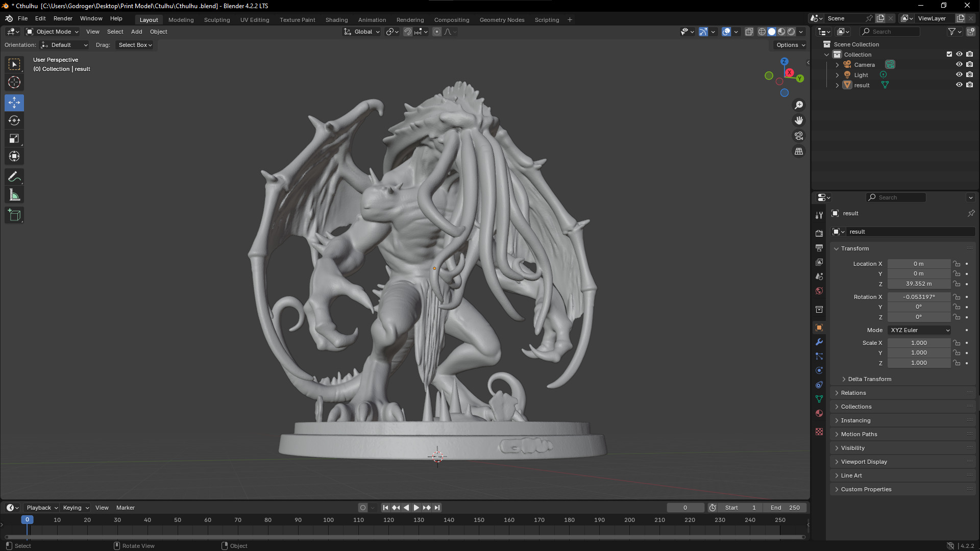The height and width of the screenshot is (551, 980).
Task: Open rotation Mode XYZ Euler dropdown
Action: [x=919, y=330]
